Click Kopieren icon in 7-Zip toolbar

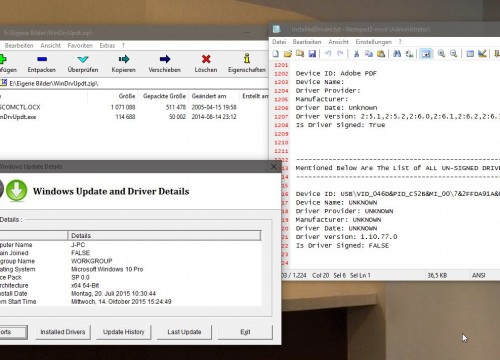click(124, 59)
